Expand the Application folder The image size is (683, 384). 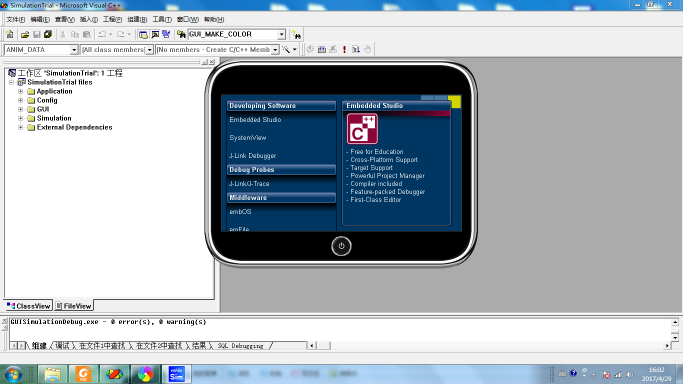pyautogui.click(x=20, y=91)
